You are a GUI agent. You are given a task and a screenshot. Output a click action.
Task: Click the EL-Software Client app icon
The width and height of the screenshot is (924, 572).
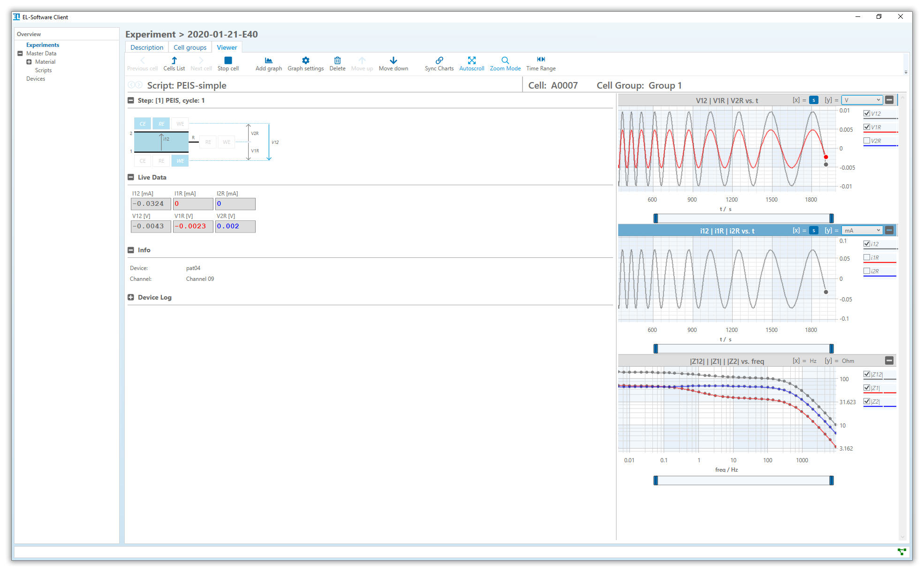tap(16, 17)
